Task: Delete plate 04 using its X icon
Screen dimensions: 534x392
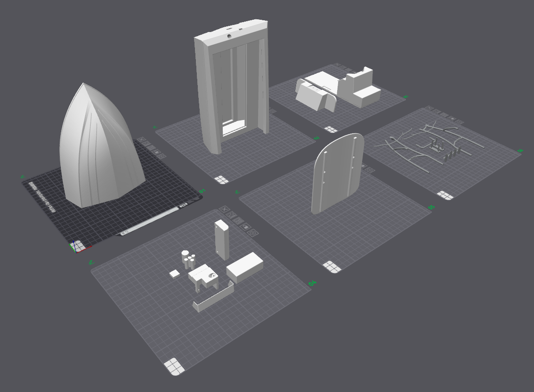Action: 224,209
